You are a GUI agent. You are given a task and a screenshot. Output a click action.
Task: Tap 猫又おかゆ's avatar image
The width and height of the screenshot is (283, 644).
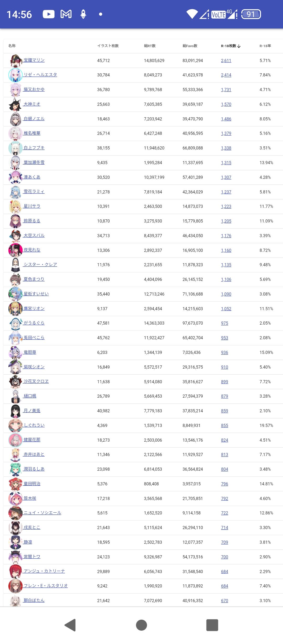tap(15, 90)
